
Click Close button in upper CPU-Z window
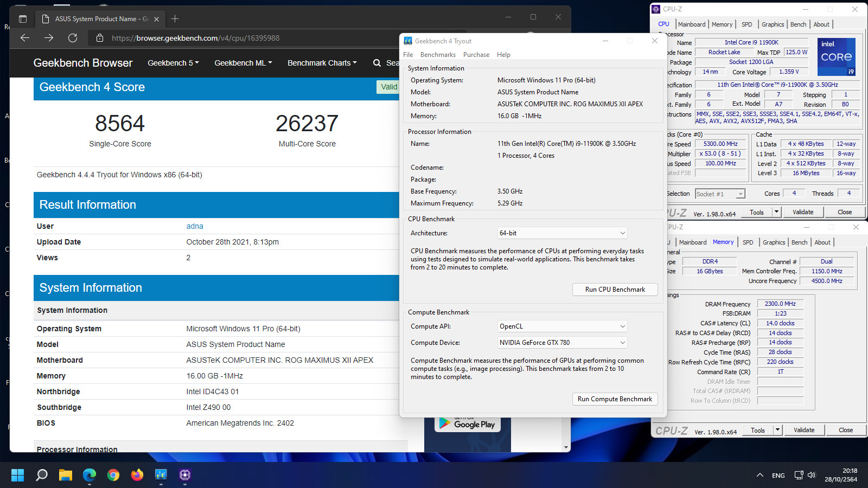click(x=845, y=212)
